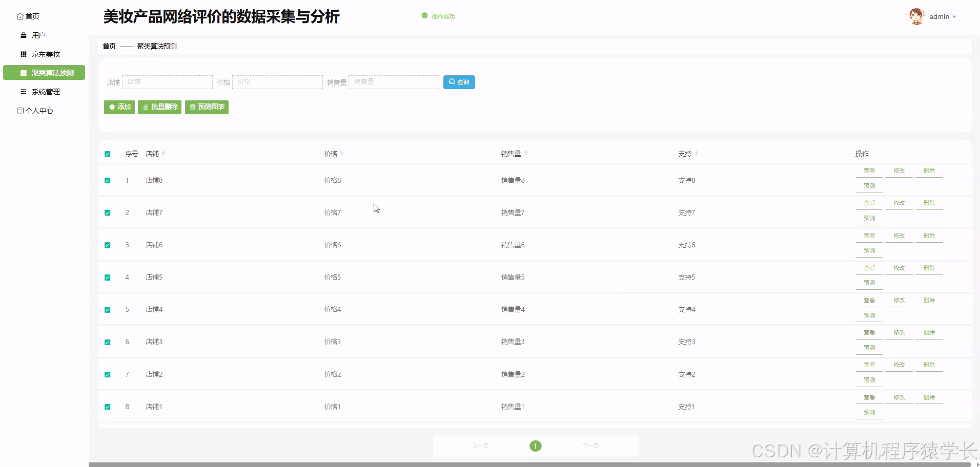Focus the 价格 search input
The width and height of the screenshot is (980, 467).
277,82
